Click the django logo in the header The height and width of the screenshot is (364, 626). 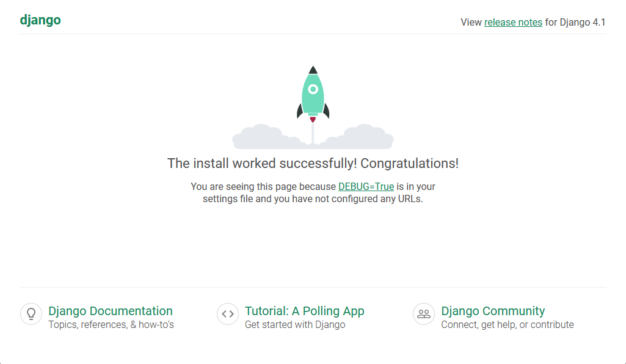40,20
